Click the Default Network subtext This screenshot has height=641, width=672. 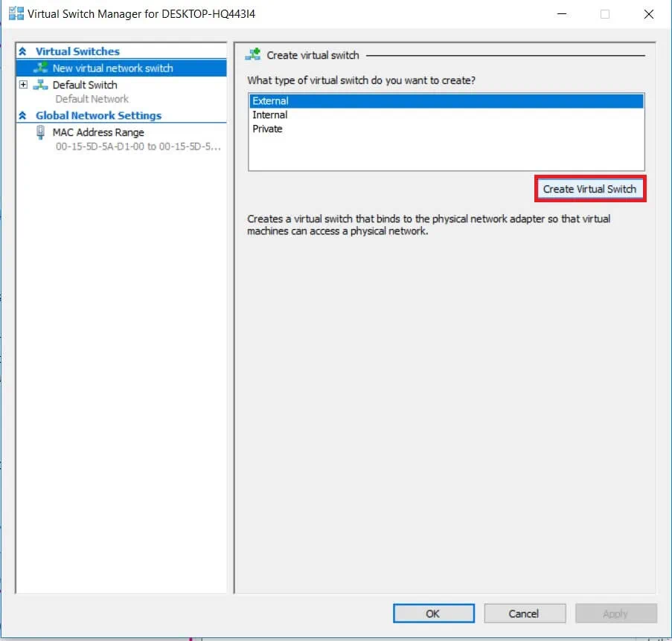coord(92,99)
